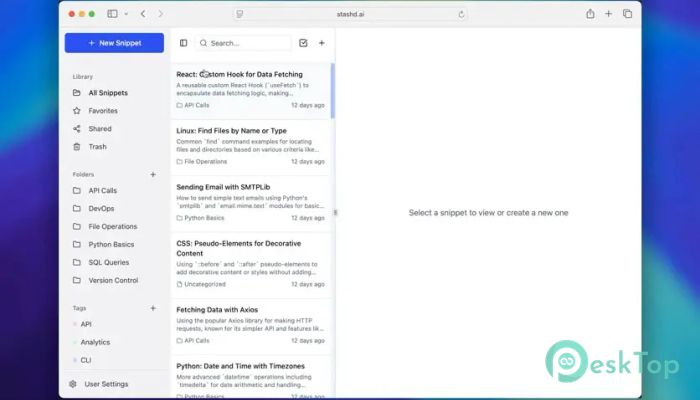The width and height of the screenshot is (700, 400).
Task: Open React Custom Hook for Data Fetching snippet
Action: tap(250, 91)
